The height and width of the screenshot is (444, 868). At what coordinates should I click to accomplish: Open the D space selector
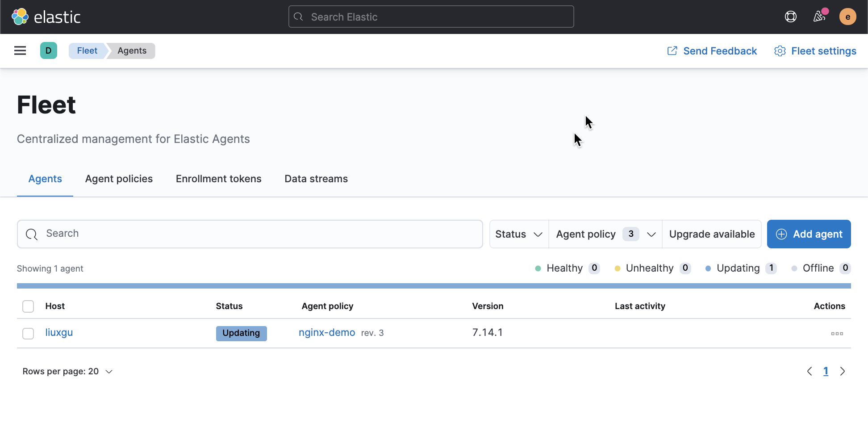[49, 50]
